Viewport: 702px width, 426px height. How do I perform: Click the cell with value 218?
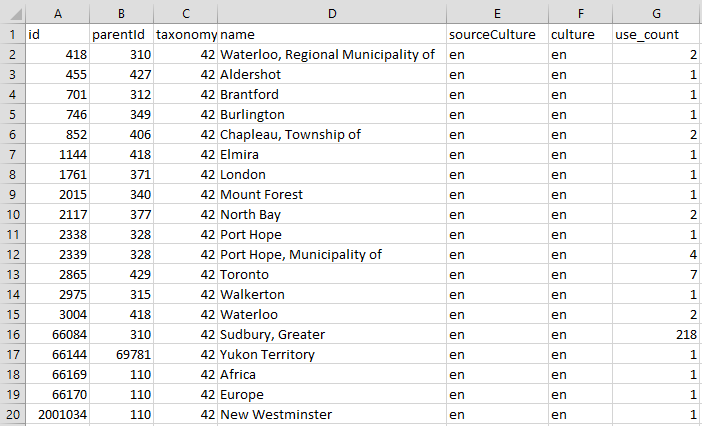coord(655,335)
